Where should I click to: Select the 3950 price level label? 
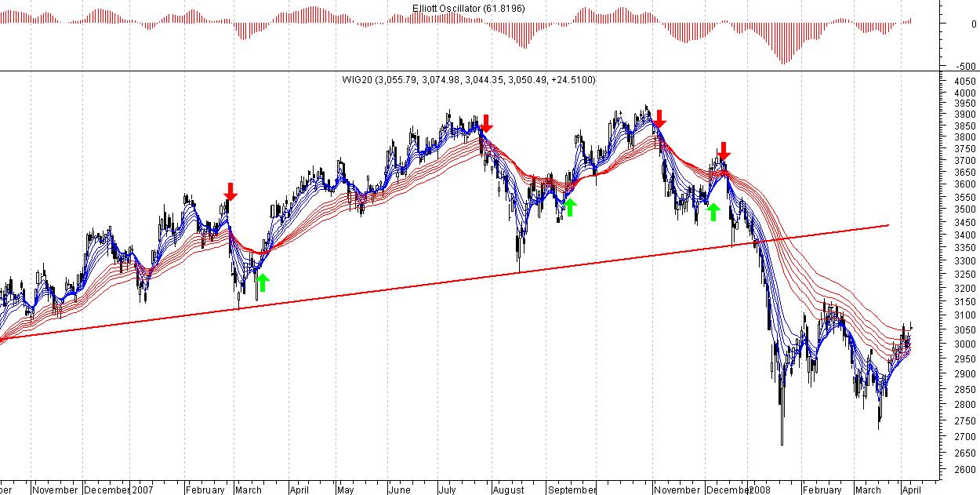click(965, 104)
